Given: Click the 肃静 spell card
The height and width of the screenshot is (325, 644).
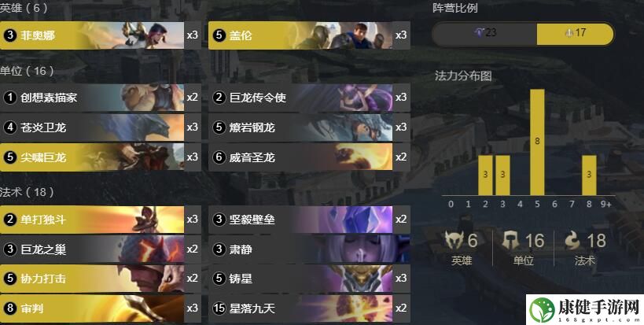Looking at the screenshot, I should click(309, 249).
